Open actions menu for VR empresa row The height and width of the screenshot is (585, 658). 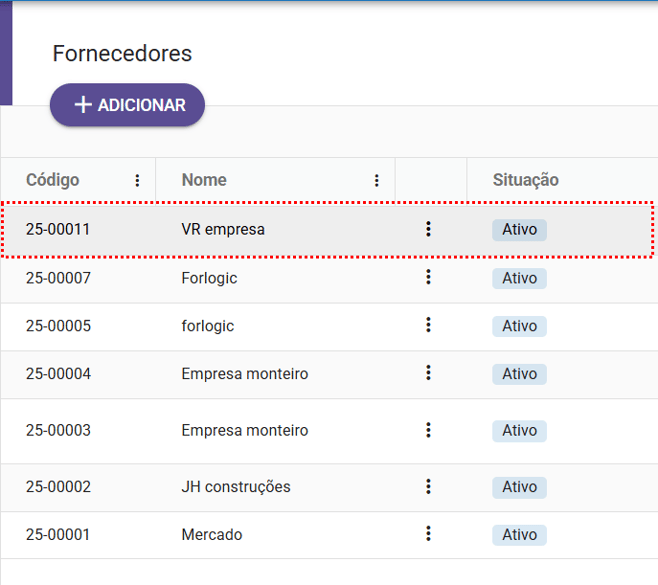428,229
